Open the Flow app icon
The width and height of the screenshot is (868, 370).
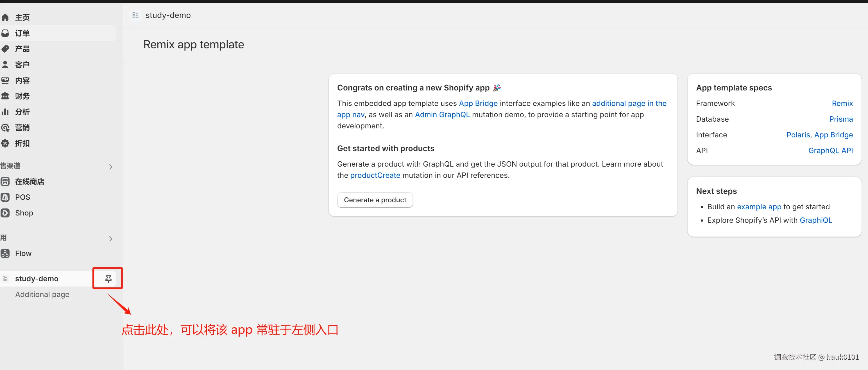tap(5, 253)
